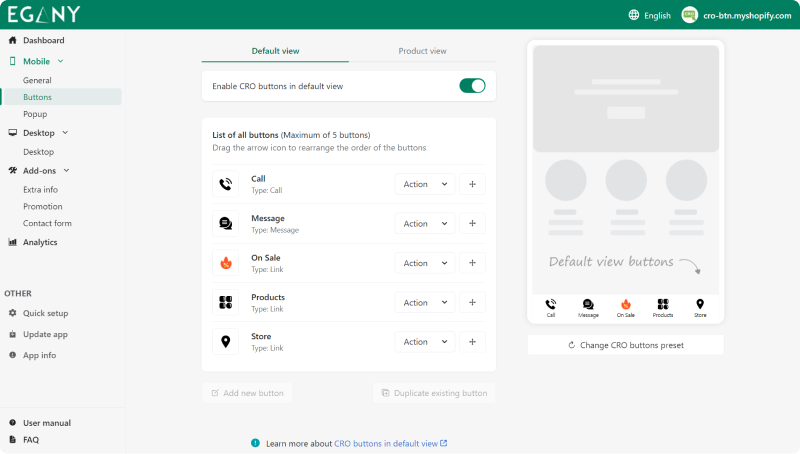This screenshot has width=800, height=454.
Task: Click the Call phone icon in button list
Action: click(226, 184)
